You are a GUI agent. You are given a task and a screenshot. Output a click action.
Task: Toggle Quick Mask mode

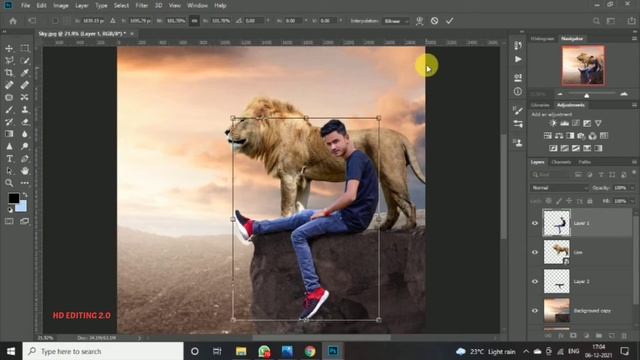tap(9, 221)
